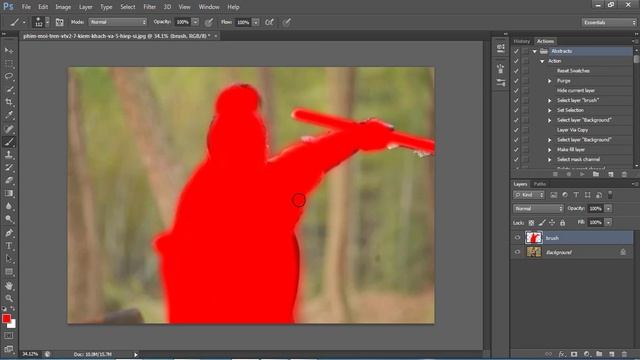Hide the brush layer via its eye icon

[x=517, y=238]
